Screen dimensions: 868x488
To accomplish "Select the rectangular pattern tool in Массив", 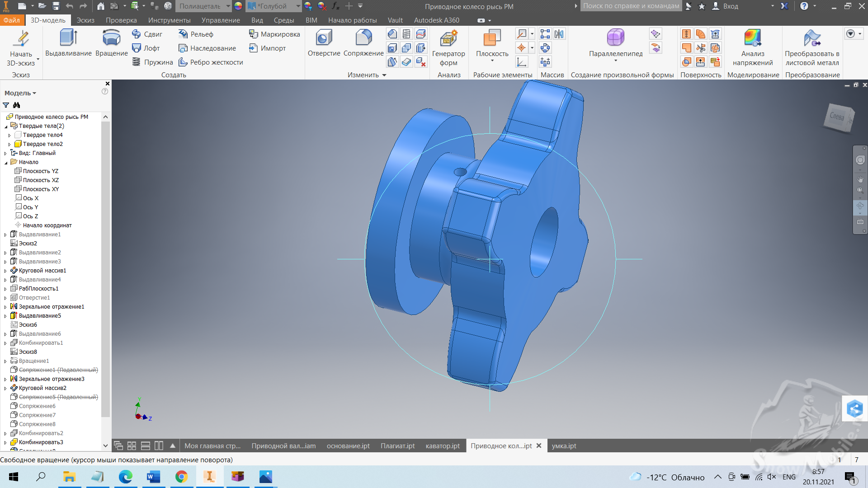I will pos(545,34).
